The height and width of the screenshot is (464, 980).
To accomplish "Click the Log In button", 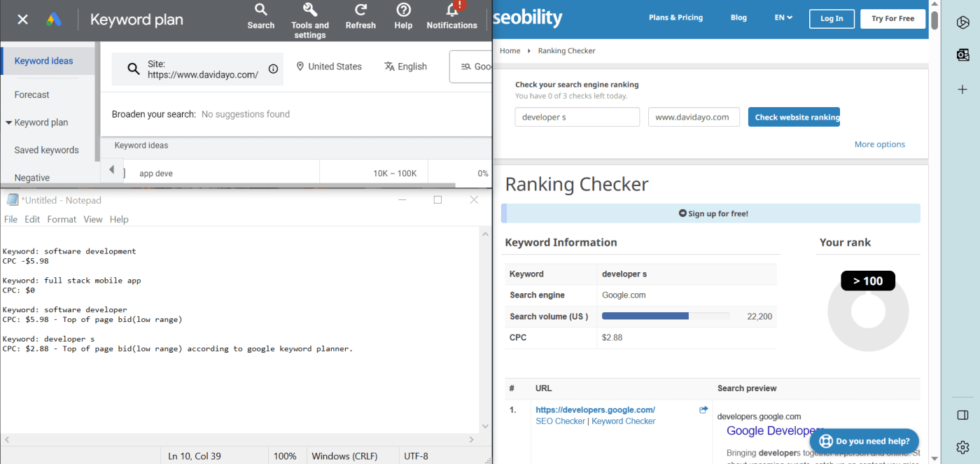I will point(832,19).
